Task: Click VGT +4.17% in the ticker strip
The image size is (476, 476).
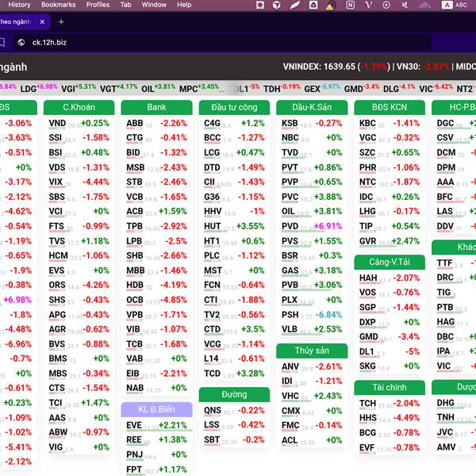Action: click(118, 88)
